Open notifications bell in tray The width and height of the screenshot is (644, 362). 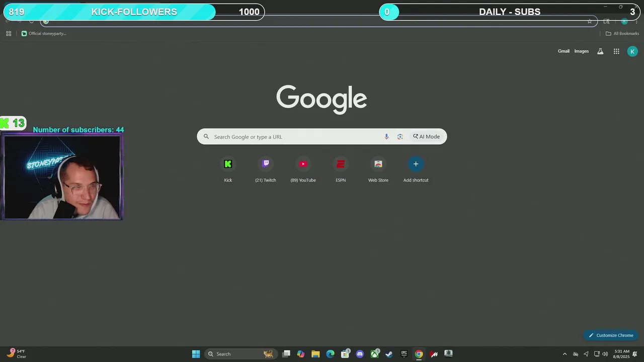coord(635,354)
